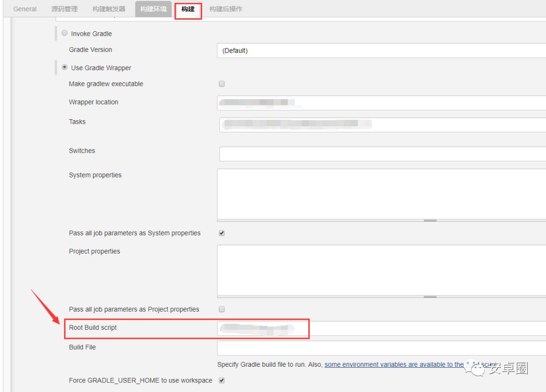Click the Wrapper location label
This screenshot has width=546, height=392.
tap(94, 102)
